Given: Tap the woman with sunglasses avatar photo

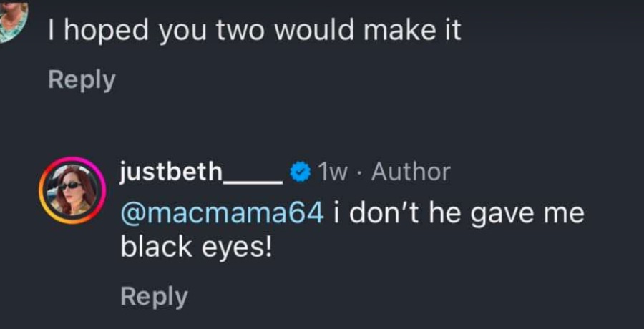Looking at the screenshot, I should pos(72,190).
